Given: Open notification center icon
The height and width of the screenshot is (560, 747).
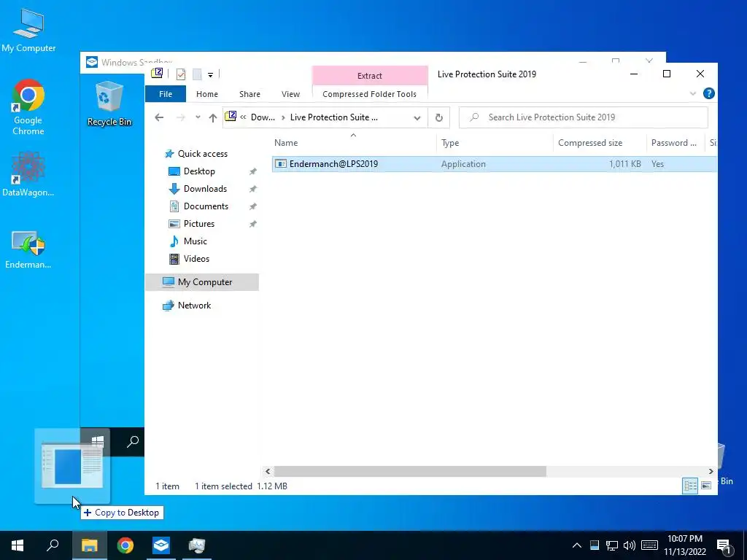Looking at the screenshot, I should (x=724, y=545).
